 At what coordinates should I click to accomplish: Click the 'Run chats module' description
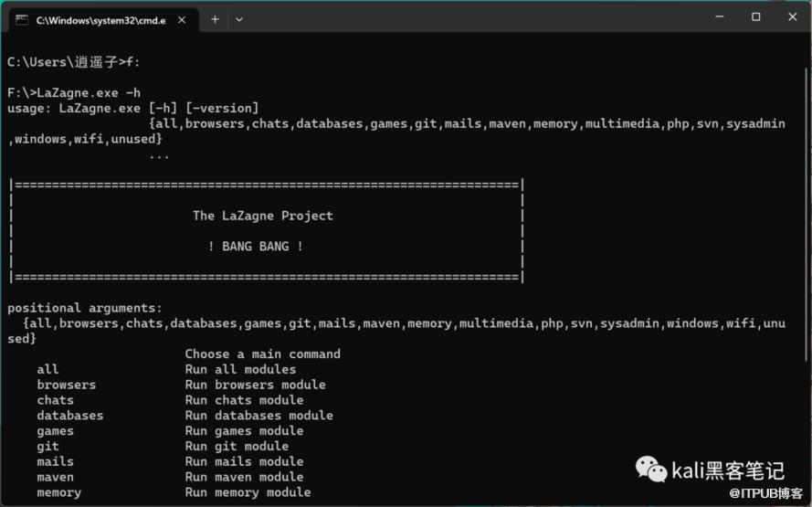244,400
